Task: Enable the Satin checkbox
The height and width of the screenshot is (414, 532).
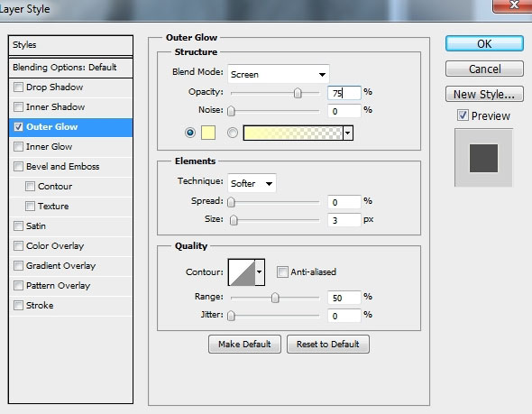Action: click(18, 226)
